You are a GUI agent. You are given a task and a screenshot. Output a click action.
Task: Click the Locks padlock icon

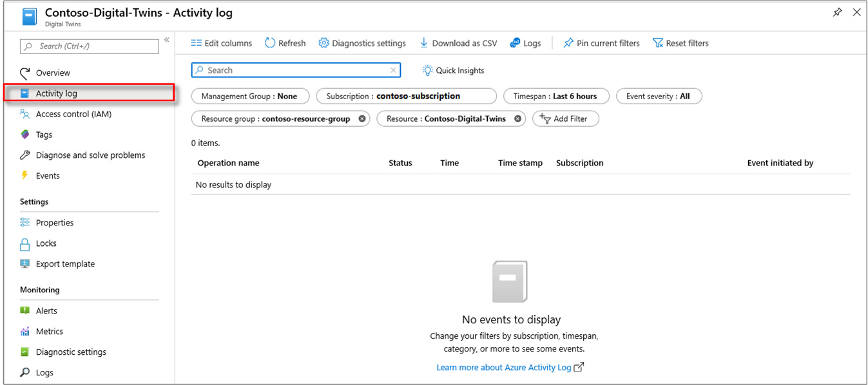coord(25,243)
